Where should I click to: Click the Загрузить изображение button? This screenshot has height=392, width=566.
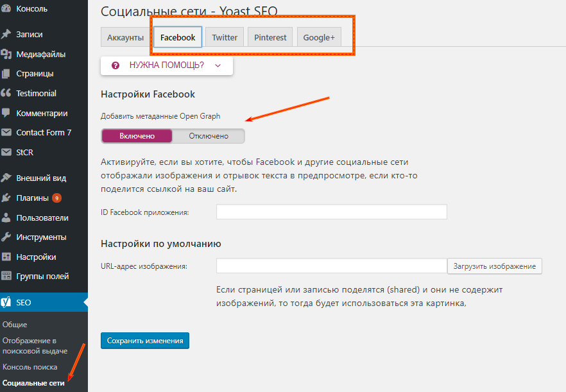(495, 266)
